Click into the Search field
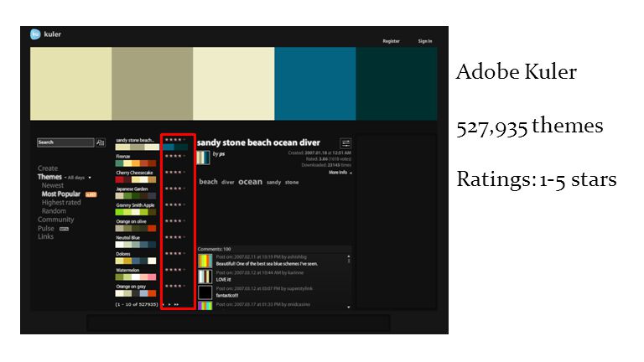Screen dimensions: 644x362 coord(65,142)
